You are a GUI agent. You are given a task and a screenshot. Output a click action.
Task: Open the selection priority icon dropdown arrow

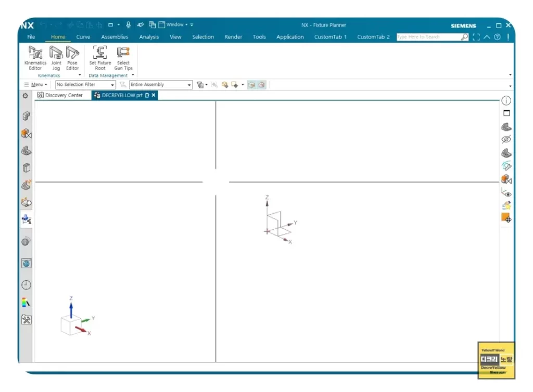click(243, 85)
